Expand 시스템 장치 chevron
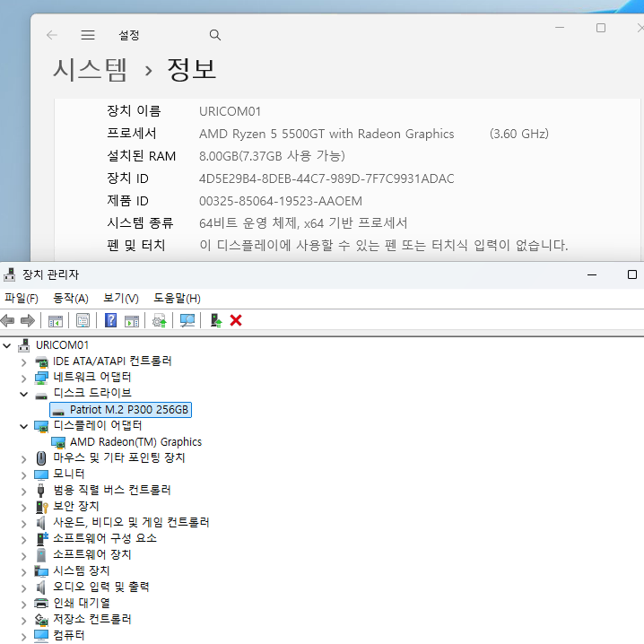This screenshot has height=644, width=644. point(24,572)
